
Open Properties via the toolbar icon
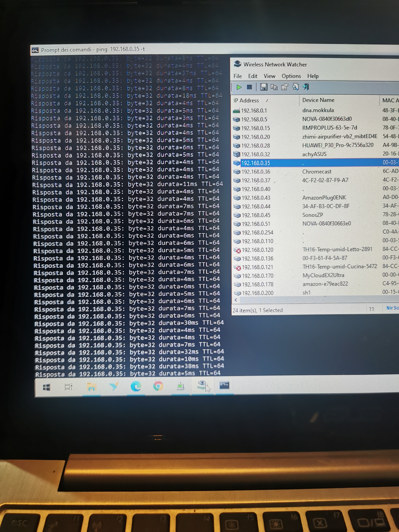click(285, 87)
